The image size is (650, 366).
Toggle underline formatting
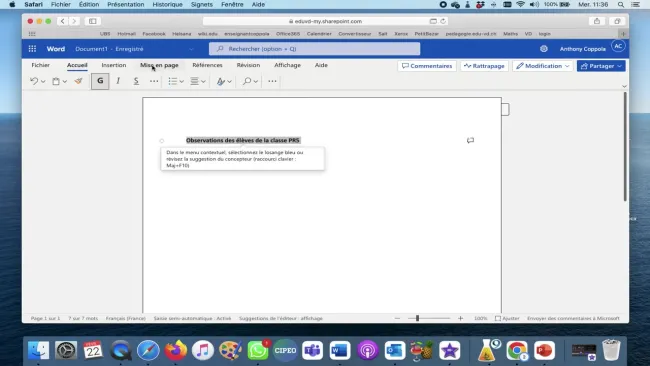click(136, 81)
